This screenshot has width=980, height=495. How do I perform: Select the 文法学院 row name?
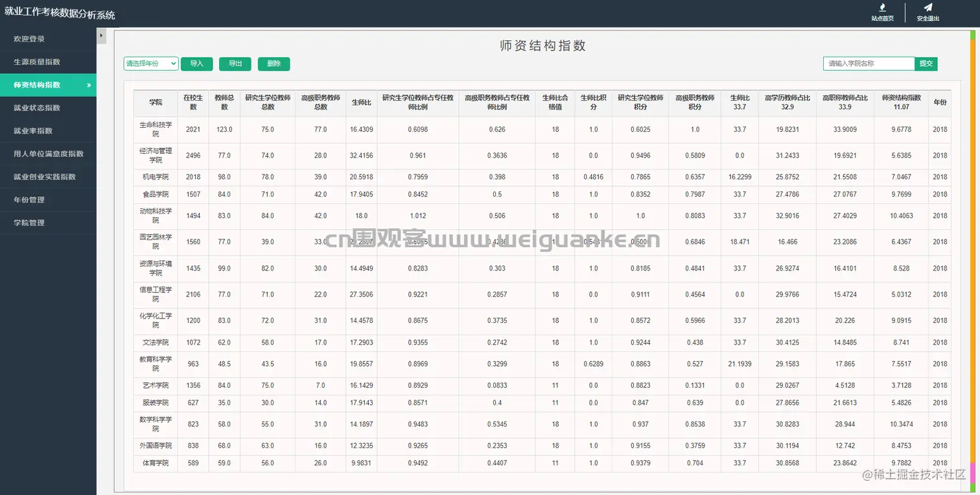[156, 343]
